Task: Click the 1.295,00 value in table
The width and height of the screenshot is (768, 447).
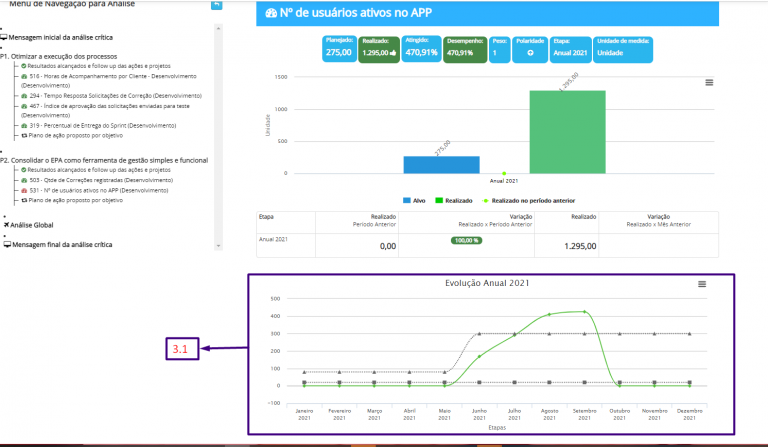Action: pyautogui.click(x=580, y=246)
